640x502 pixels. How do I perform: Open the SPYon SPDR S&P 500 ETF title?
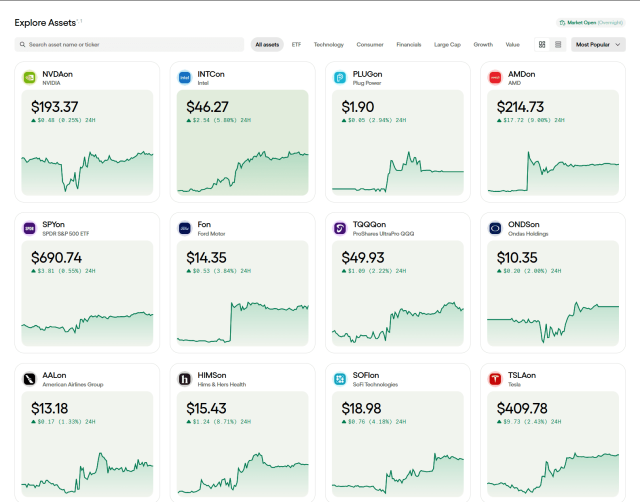click(x=66, y=229)
